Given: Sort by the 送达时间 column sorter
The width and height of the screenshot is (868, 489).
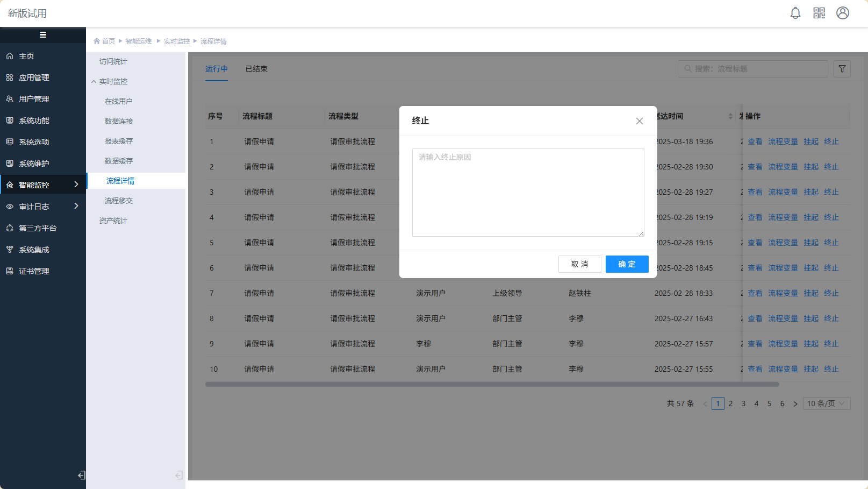Looking at the screenshot, I should point(730,116).
